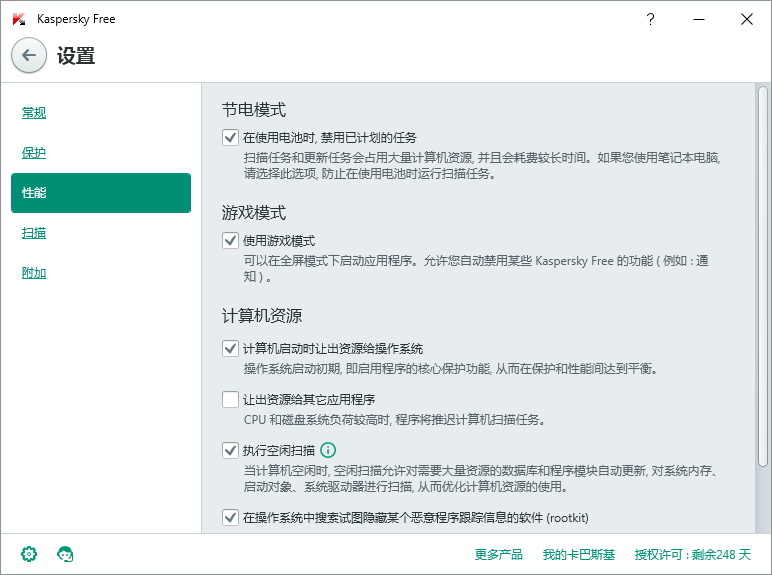The height and width of the screenshot is (575, 772).
Task: Select the 性能 settings section
Action: tap(101, 193)
